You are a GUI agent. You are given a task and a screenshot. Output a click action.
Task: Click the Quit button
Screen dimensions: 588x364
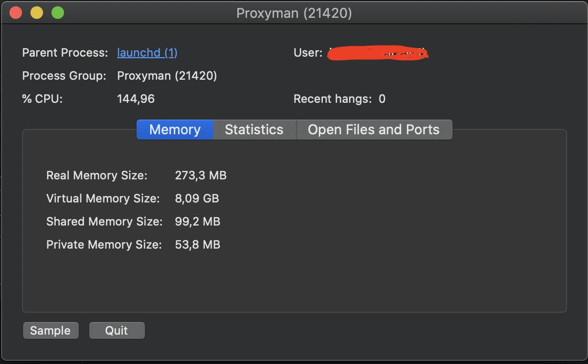(117, 330)
